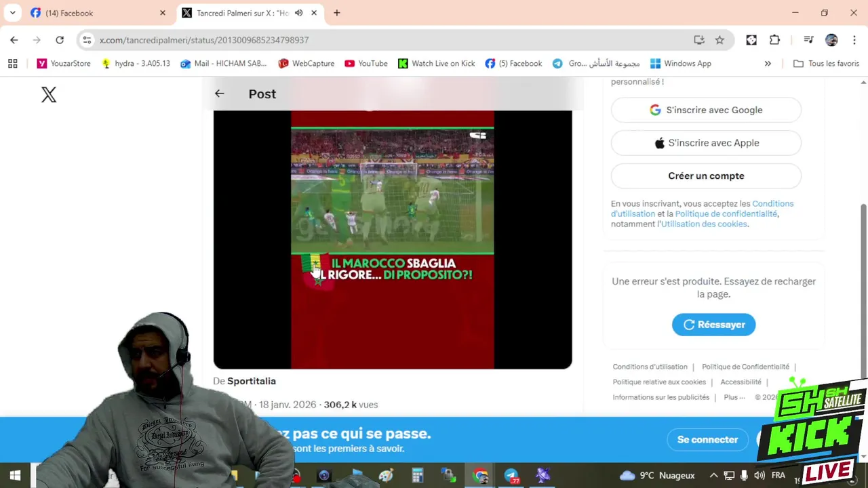The height and width of the screenshot is (488, 868).
Task: Sign up with S'inscrire avec Apple
Action: pos(706,143)
